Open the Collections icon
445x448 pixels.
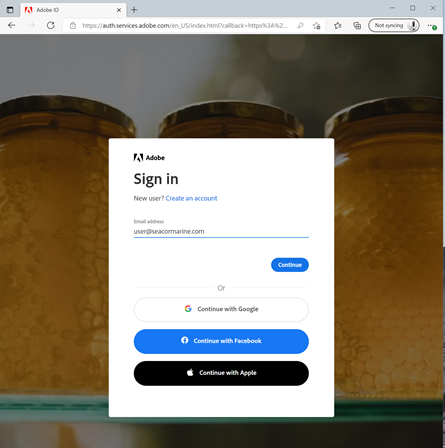pos(357,26)
